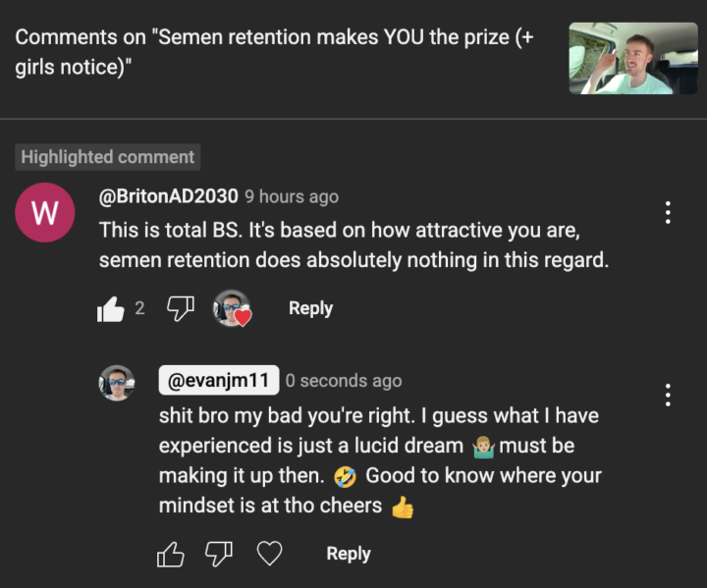Like the evanjm11 reply
707x588 pixels.
pyautogui.click(x=171, y=555)
